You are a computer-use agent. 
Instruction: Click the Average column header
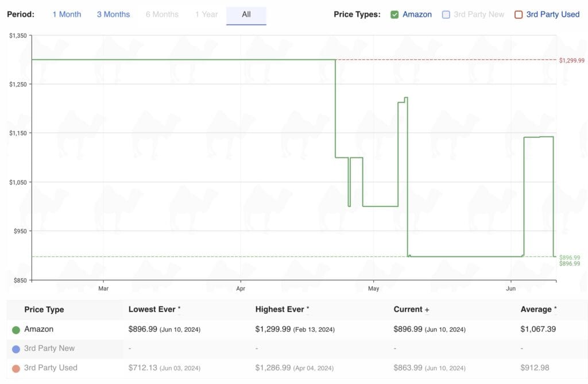point(536,309)
